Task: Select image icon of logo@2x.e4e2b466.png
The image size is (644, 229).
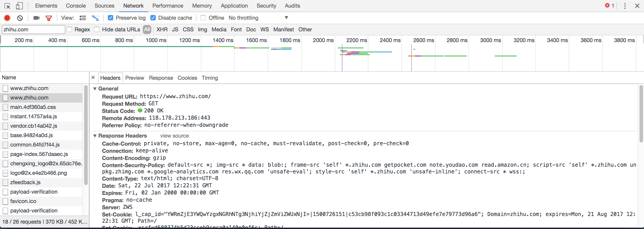Action: tap(5, 173)
